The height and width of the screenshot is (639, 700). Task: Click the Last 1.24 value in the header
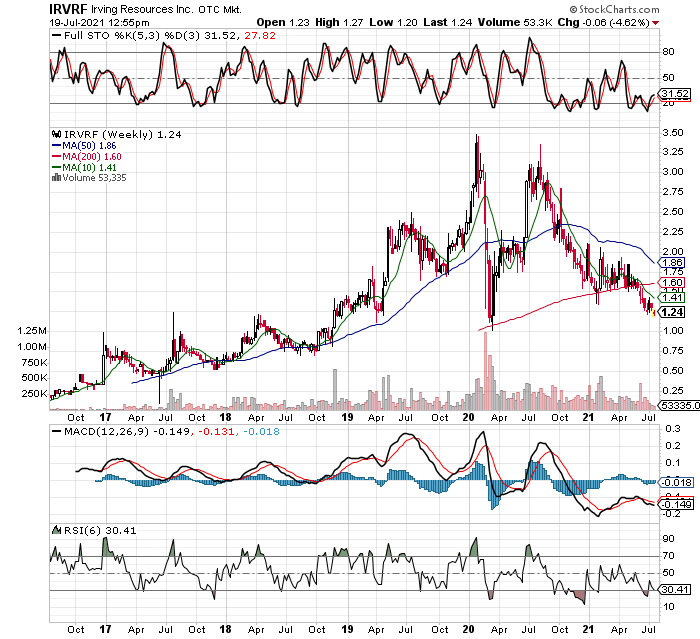click(x=448, y=22)
